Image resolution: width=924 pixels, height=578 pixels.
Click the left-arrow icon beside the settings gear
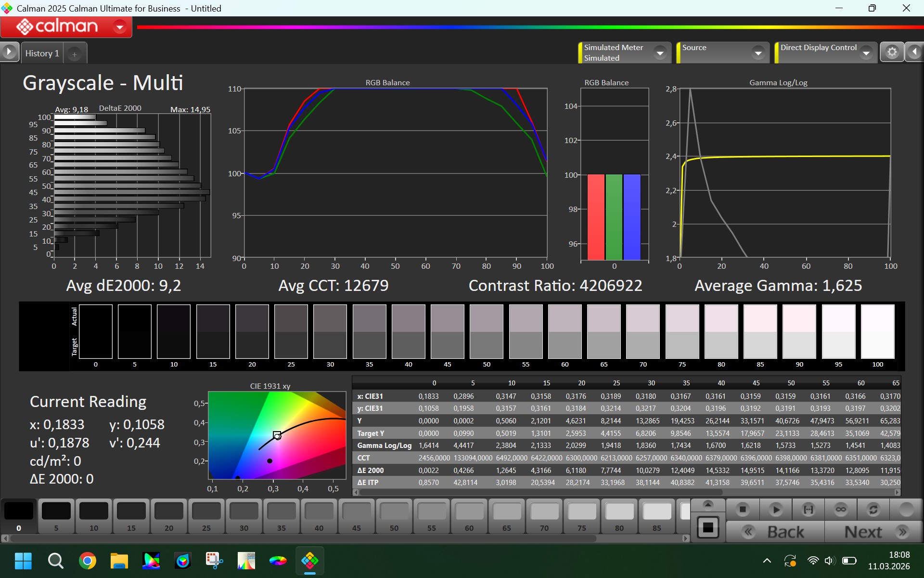914,52
